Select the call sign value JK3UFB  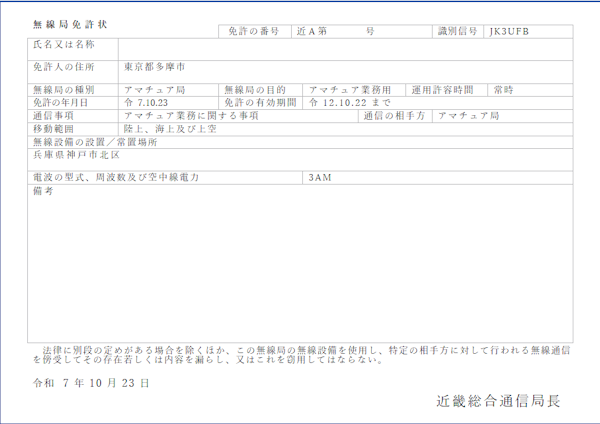click(510, 32)
